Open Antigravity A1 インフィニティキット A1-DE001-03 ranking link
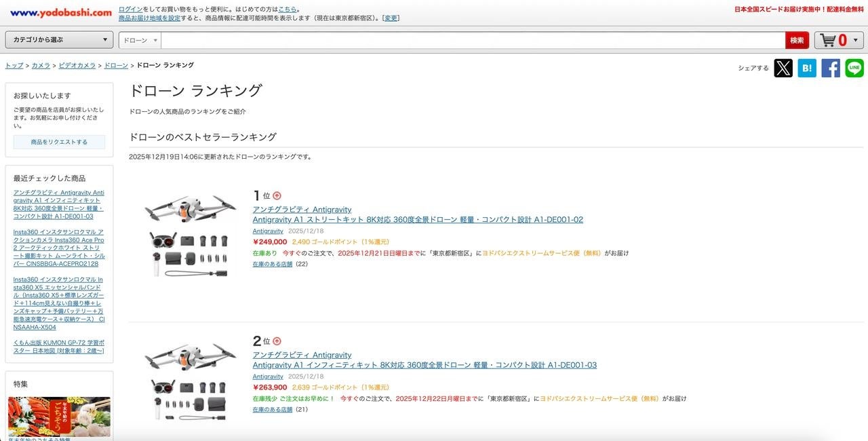 425,365
